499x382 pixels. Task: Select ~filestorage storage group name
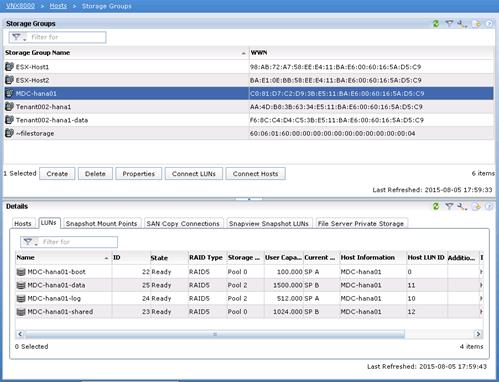click(35, 134)
